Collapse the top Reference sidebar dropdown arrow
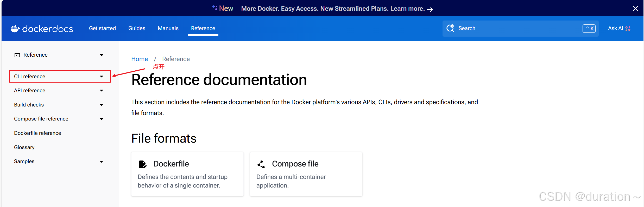 tap(102, 55)
